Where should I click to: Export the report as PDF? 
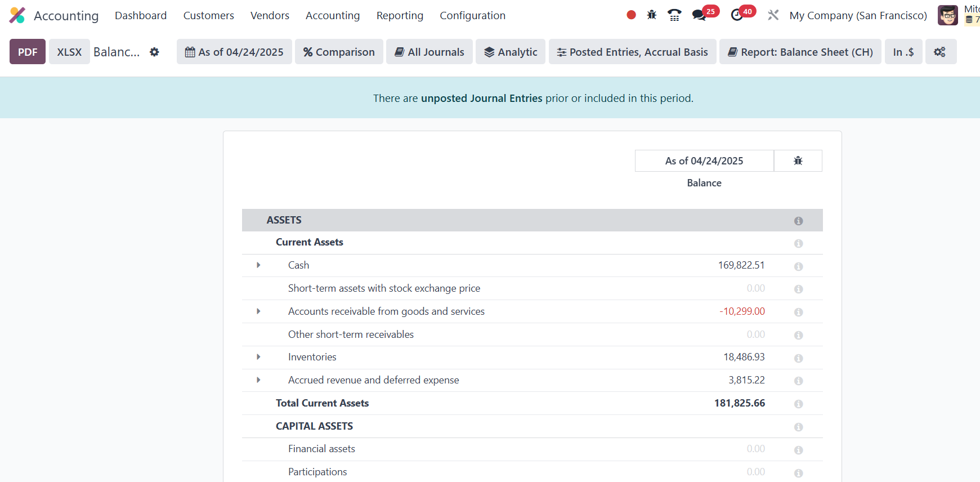tap(28, 52)
